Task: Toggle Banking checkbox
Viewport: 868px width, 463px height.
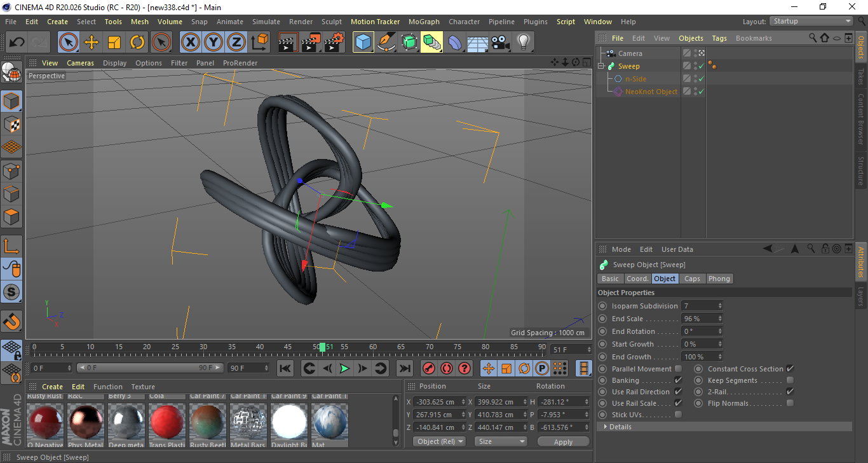Action: [x=678, y=380]
